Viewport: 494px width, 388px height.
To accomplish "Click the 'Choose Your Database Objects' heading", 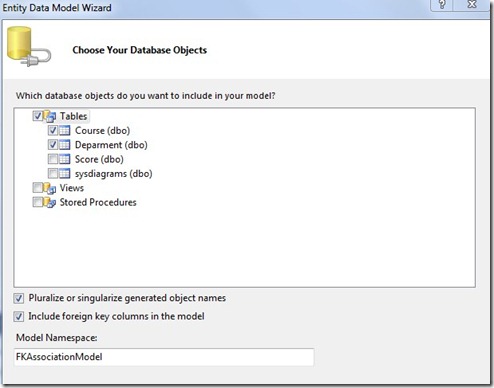I will tap(140, 50).
